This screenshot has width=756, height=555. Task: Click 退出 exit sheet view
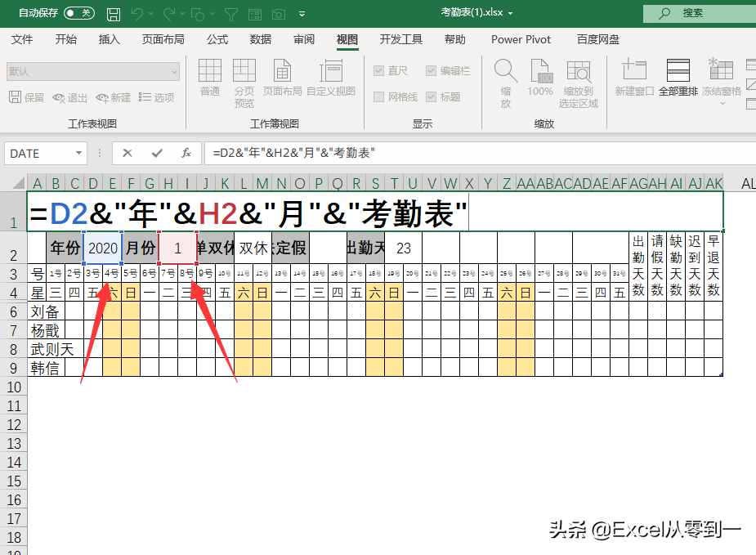click(x=70, y=98)
